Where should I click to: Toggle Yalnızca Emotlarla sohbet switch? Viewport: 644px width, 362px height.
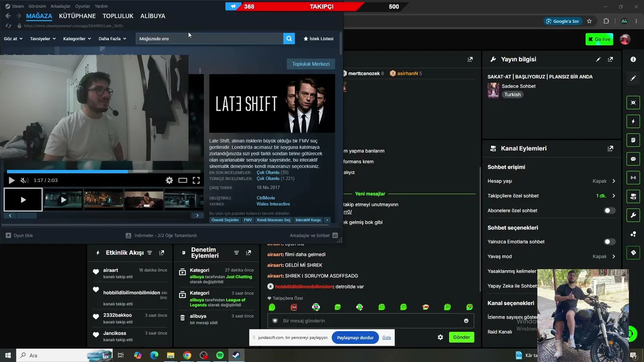pyautogui.click(x=610, y=242)
